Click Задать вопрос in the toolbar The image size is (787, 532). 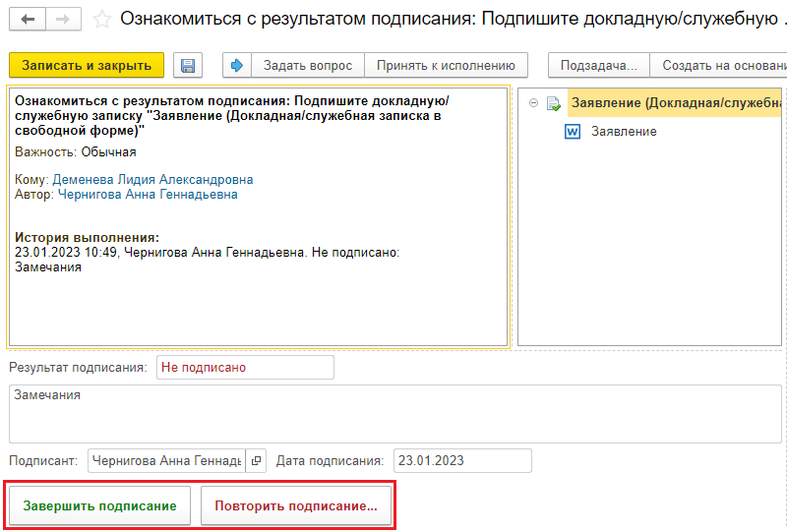point(307,66)
